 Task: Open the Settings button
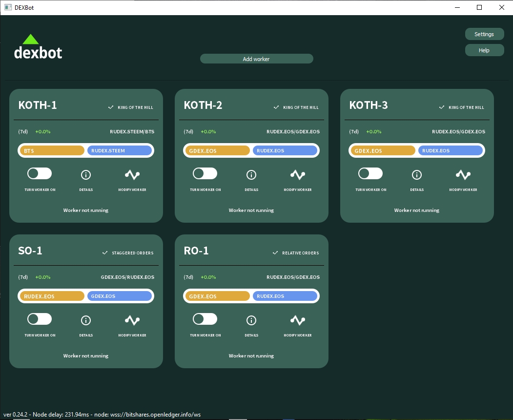[x=484, y=34]
